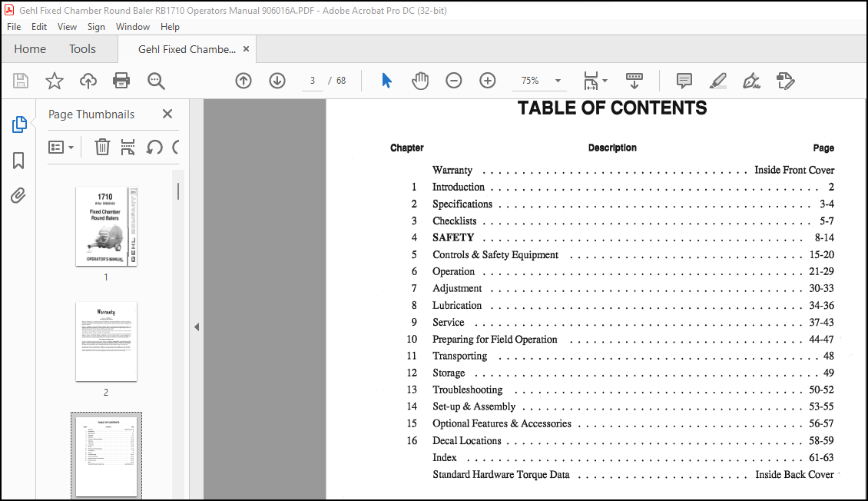This screenshot has height=501, width=868.
Task: Click the TABLE OF CONTENTS heading
Action: pos(611,108)
